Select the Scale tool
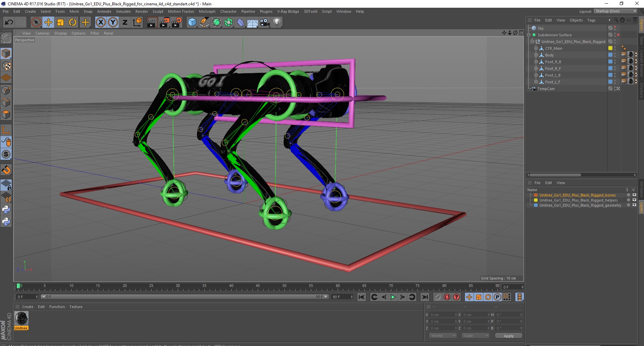644x346 pixels. point(61,23)
